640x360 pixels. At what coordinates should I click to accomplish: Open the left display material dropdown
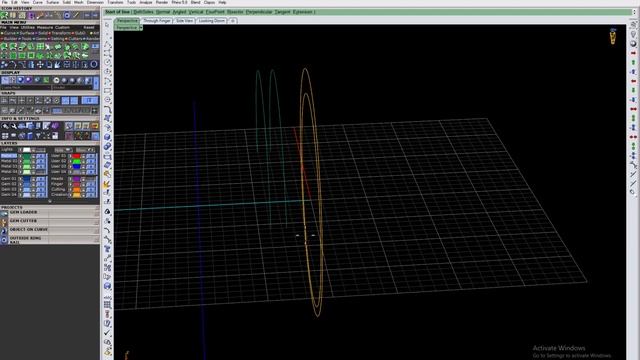(26, 87)
